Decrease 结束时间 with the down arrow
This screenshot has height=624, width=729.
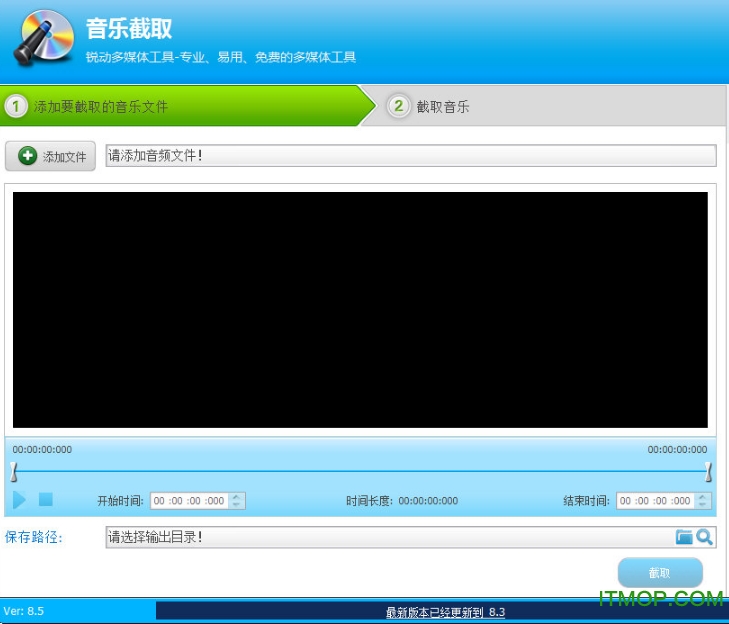pyautogui.click(x=703, y=505)
